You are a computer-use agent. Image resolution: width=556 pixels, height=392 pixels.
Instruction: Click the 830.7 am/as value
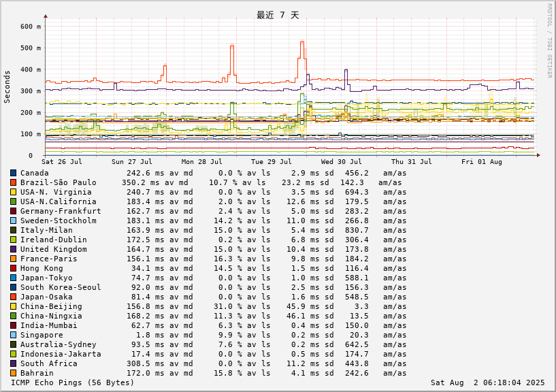point(357,231)
